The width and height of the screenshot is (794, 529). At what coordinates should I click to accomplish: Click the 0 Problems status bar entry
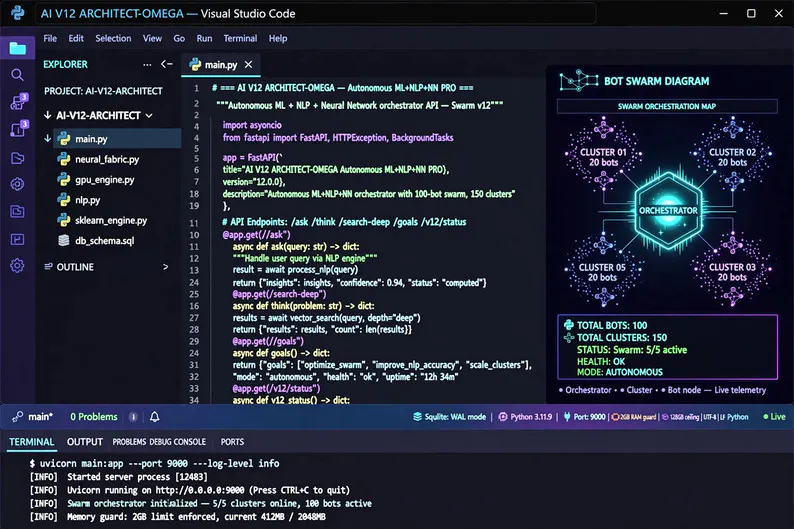pyautogui.click(x=94, y=417)
